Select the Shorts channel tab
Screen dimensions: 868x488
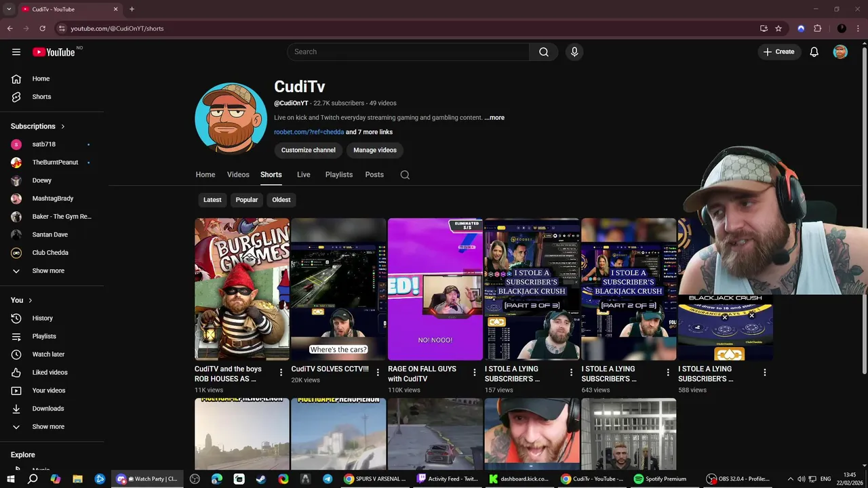point(271,175)
